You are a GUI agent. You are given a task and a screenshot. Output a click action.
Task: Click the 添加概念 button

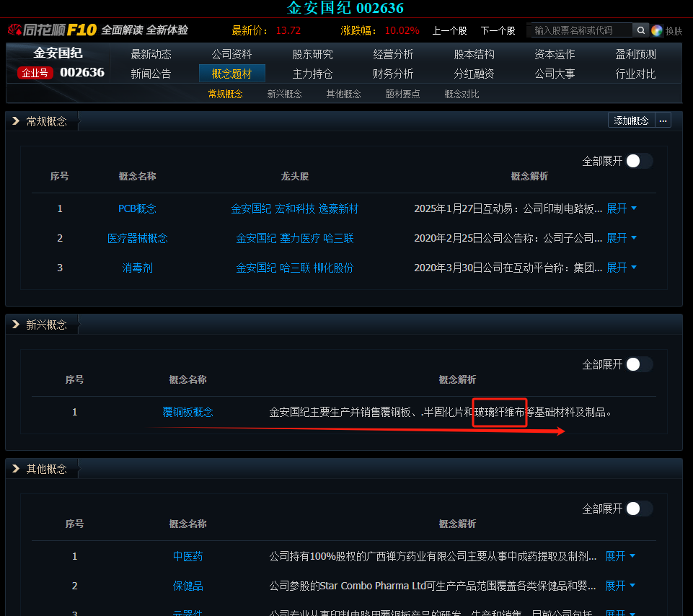[x=631, y=120]
